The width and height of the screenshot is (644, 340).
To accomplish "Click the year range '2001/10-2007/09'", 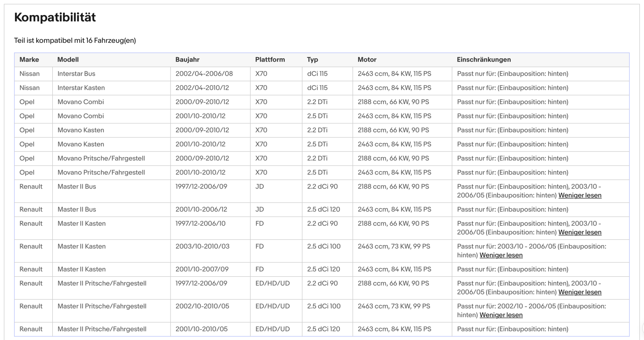I will coord(202,270).
